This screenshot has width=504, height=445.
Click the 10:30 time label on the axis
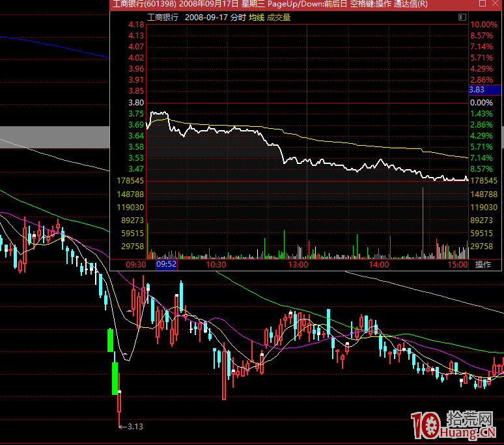coord(216,265)
